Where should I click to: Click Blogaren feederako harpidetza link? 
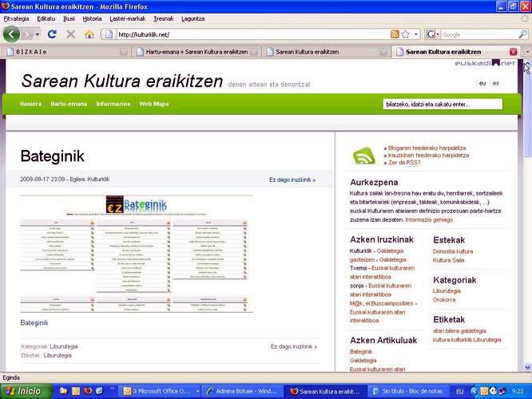click(x=427, y=148)
